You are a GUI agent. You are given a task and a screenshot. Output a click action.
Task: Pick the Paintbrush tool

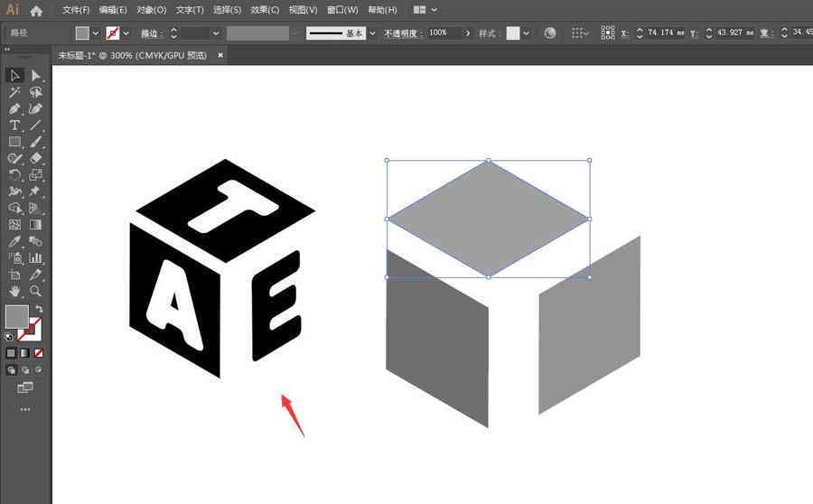[x=35, y=142]
